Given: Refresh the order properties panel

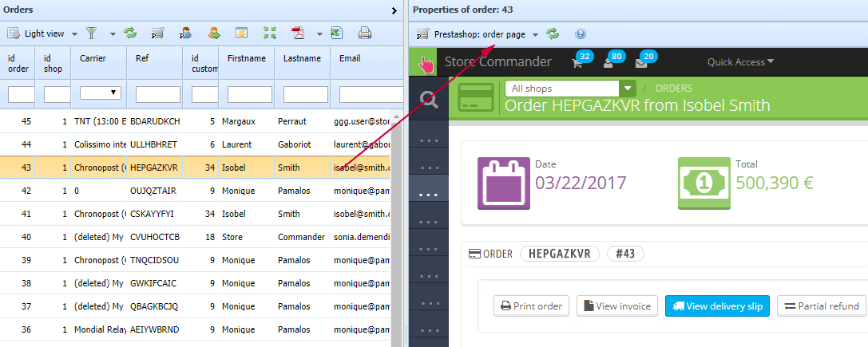Looking at the screenshot, I should coord(553,34).
